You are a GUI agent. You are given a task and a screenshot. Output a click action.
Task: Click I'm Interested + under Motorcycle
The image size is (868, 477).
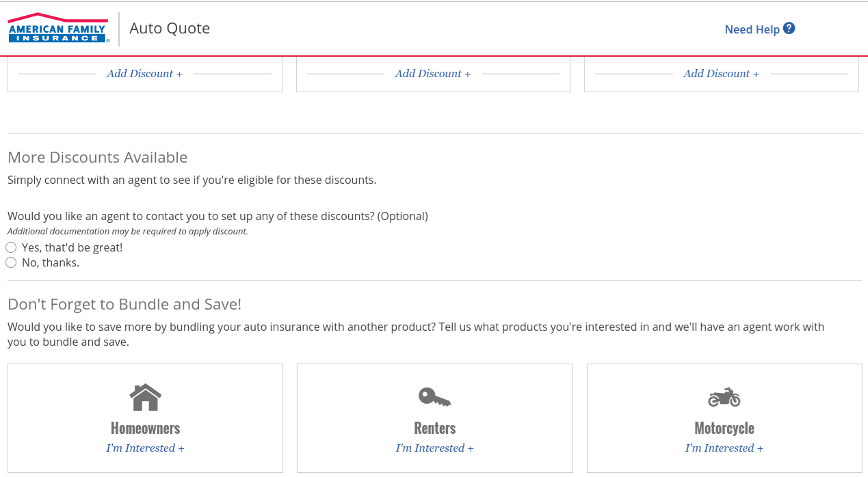[x=724, y=448]
